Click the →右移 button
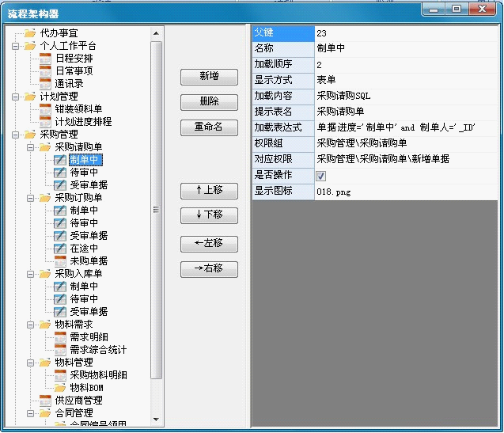The width and height of the screenshot is (504, 433). [209, 269]
